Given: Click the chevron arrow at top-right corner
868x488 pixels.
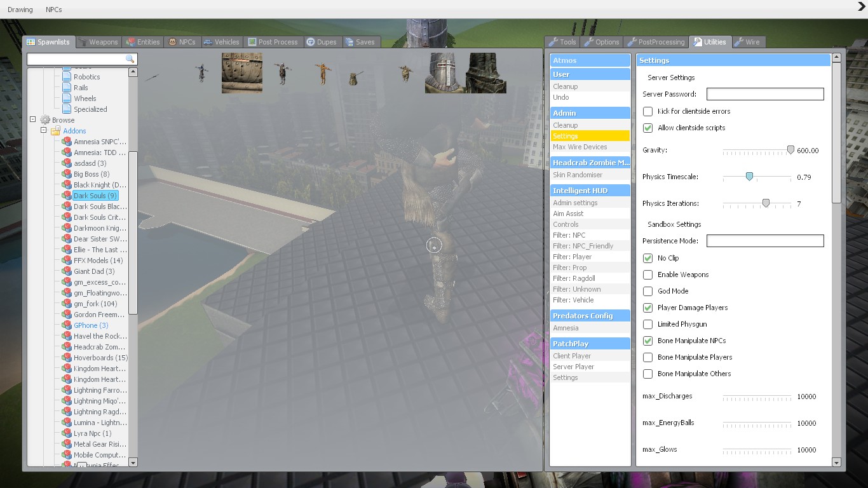Looking at the screenshot, I should click(862, 7).
